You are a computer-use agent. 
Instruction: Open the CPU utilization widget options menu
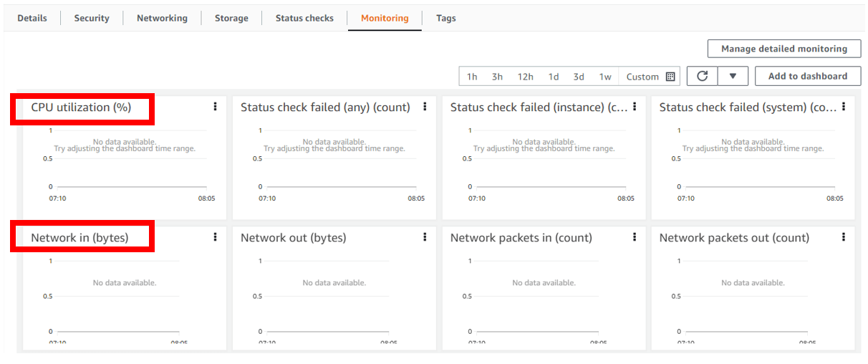click(x=215, y=107)
